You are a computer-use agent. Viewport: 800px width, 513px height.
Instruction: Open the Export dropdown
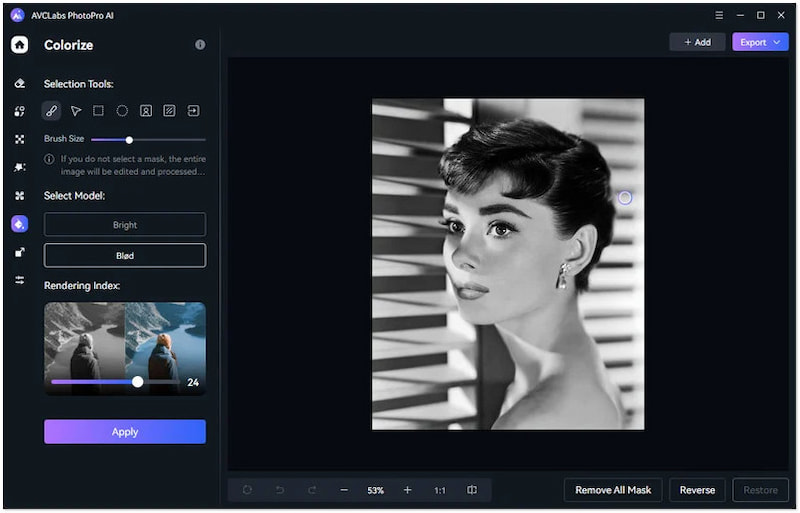(x=760, y=42)
